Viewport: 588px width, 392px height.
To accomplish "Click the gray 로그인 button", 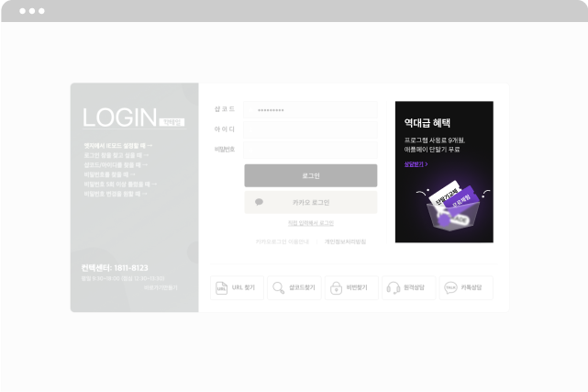I will point(310,175).
